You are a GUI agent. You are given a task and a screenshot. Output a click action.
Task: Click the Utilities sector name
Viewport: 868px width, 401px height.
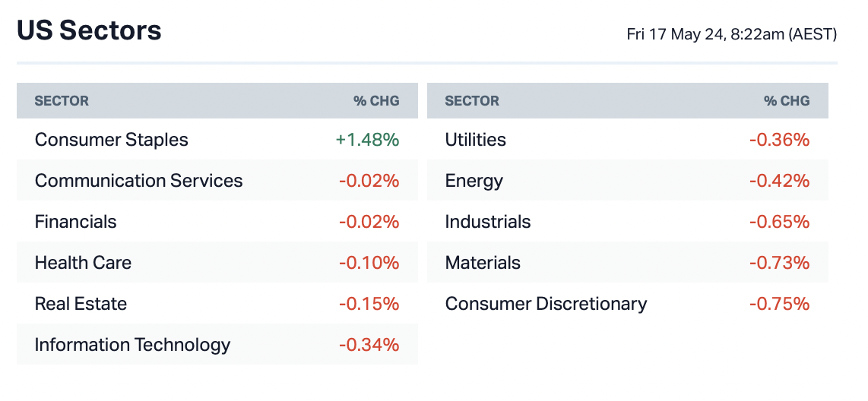pos(475,140)
